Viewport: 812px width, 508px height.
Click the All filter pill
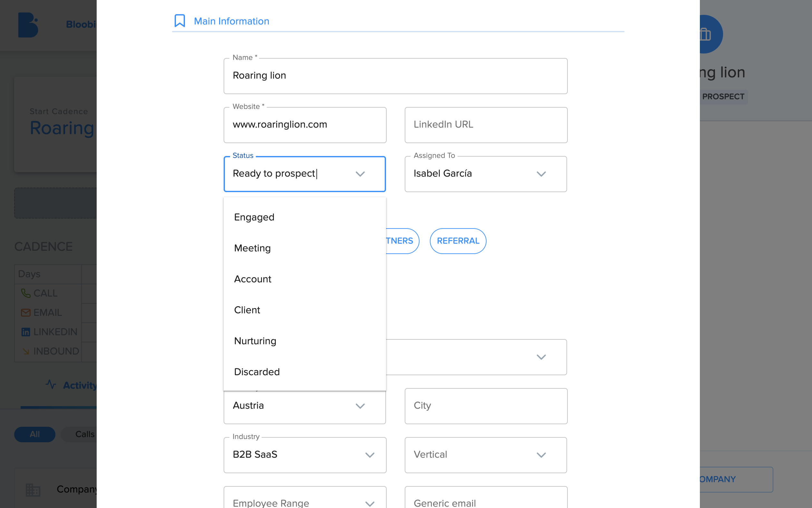pyautogui.click(x=34, y=434)
